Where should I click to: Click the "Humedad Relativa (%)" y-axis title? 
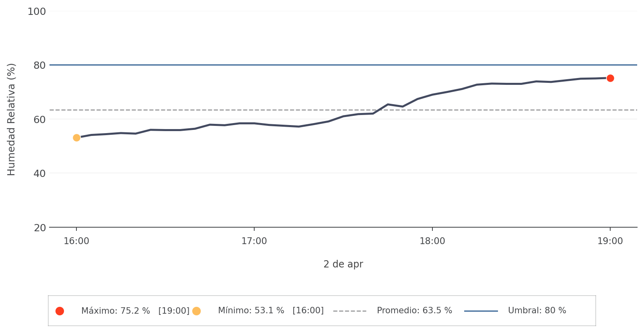pyautogui.click(x=11, y=119)
